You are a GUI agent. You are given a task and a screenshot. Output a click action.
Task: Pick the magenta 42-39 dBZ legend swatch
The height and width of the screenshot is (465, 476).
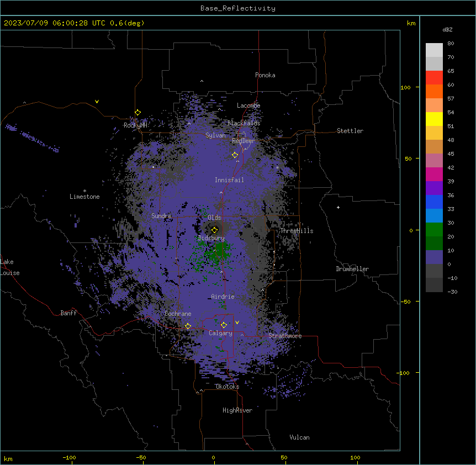click(434, 174)
